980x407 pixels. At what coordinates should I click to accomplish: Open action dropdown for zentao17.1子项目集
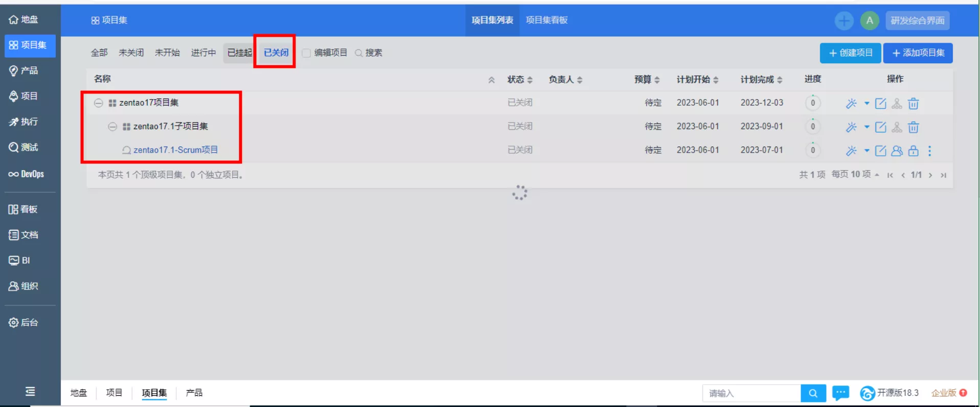click(x=867, y=127)
